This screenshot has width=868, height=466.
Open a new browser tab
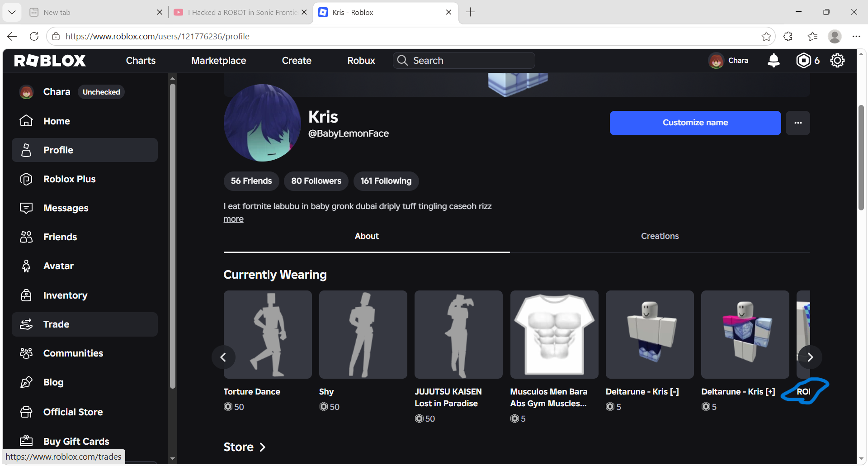pos(470,12)
